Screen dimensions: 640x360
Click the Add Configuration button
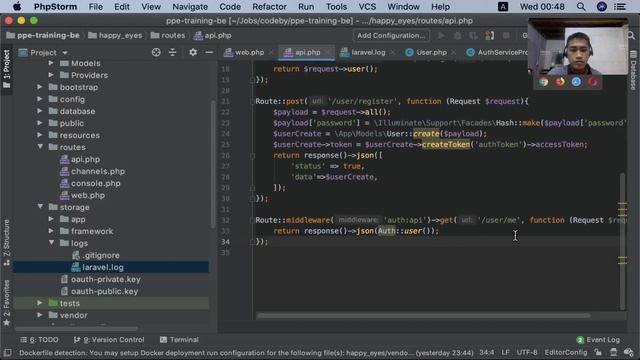391,36
